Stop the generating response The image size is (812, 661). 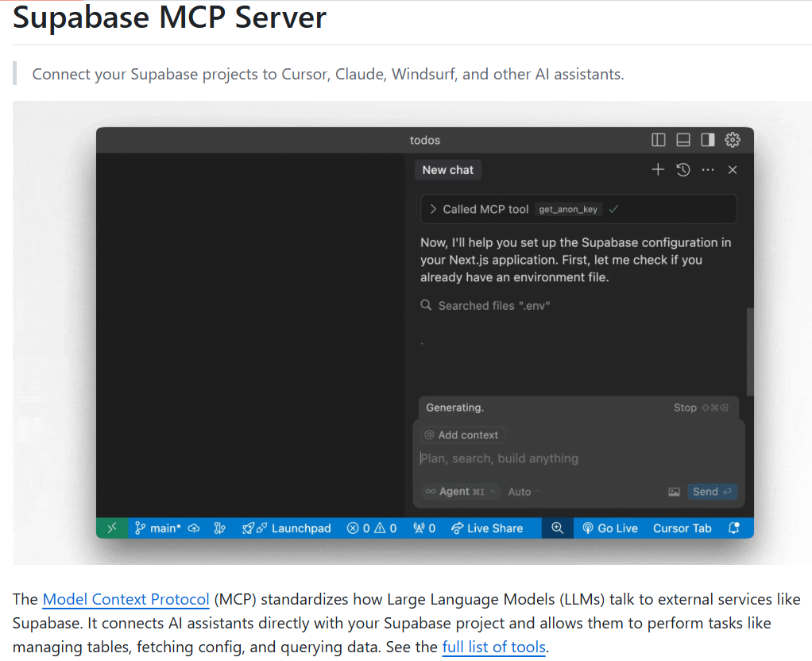pyautogui.click(x=701, y=408)
